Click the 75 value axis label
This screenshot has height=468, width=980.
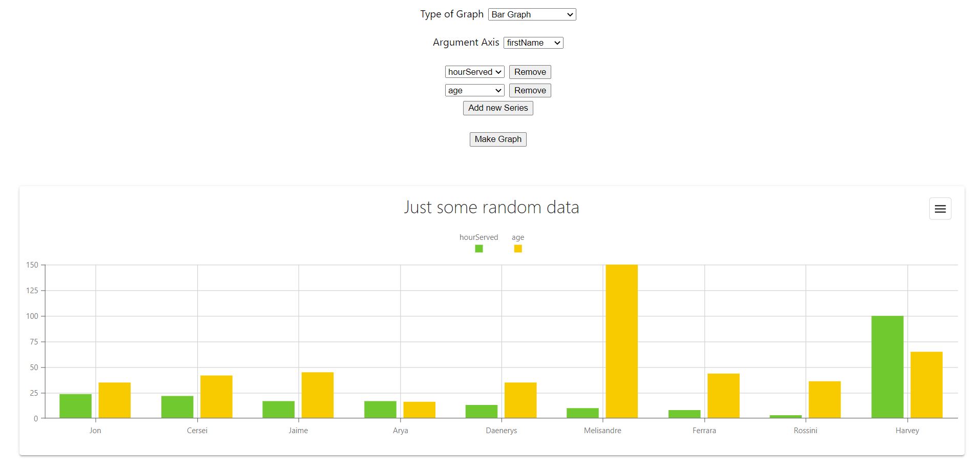point(34,342)
